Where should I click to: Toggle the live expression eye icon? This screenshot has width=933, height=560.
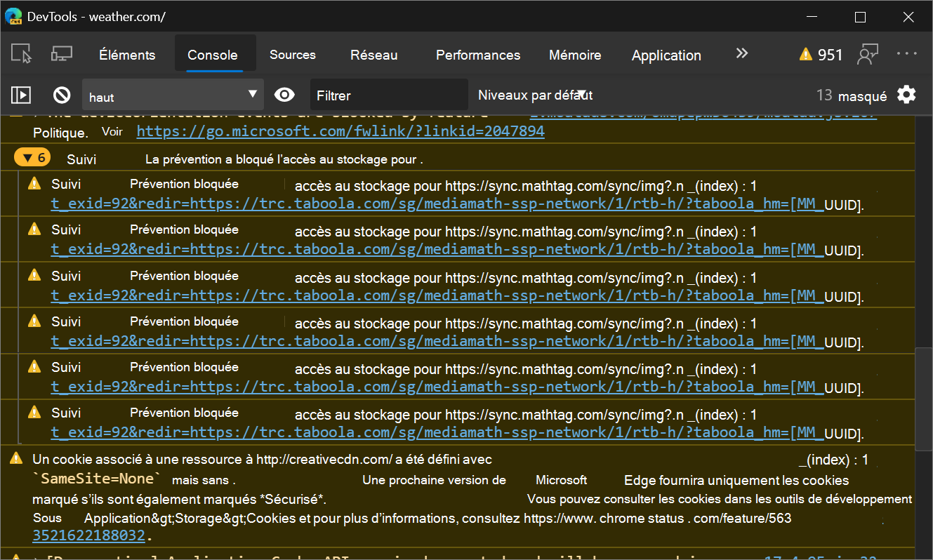pos(284,95)
